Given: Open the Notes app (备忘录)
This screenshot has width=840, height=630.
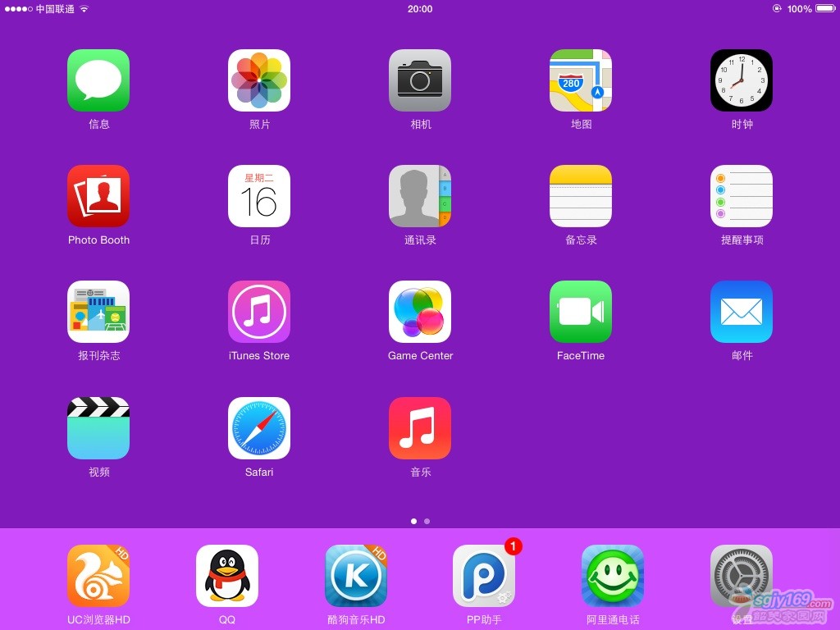Looking at the screenshot, I should click(x=581, y=196).
